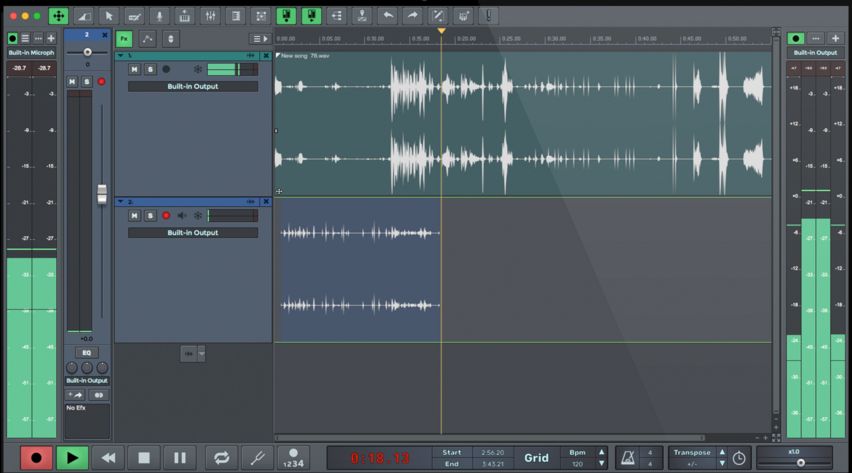Add an output with the right panel plus icon
The width and height of the screenshot is (852, 473).
(x=836, y=39)
